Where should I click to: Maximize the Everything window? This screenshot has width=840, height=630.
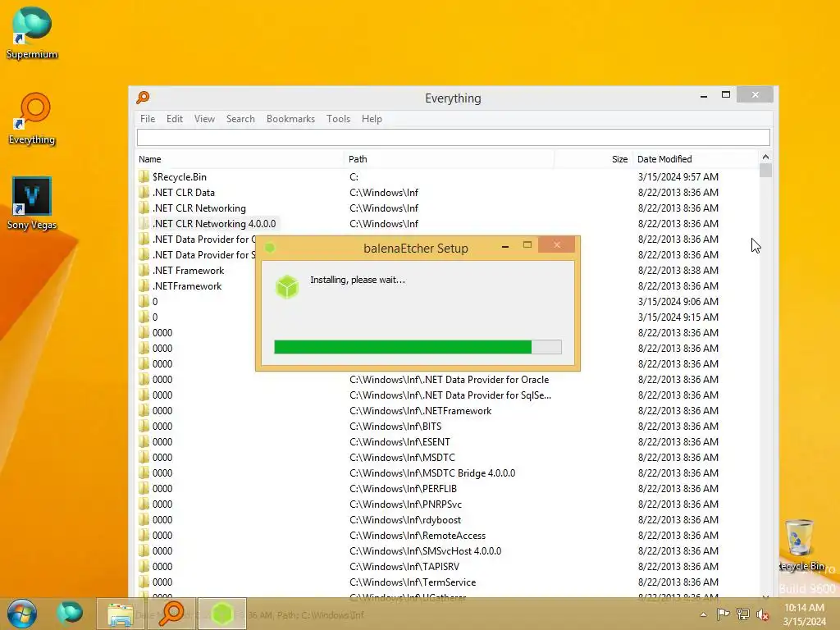(x=726, y=95)
